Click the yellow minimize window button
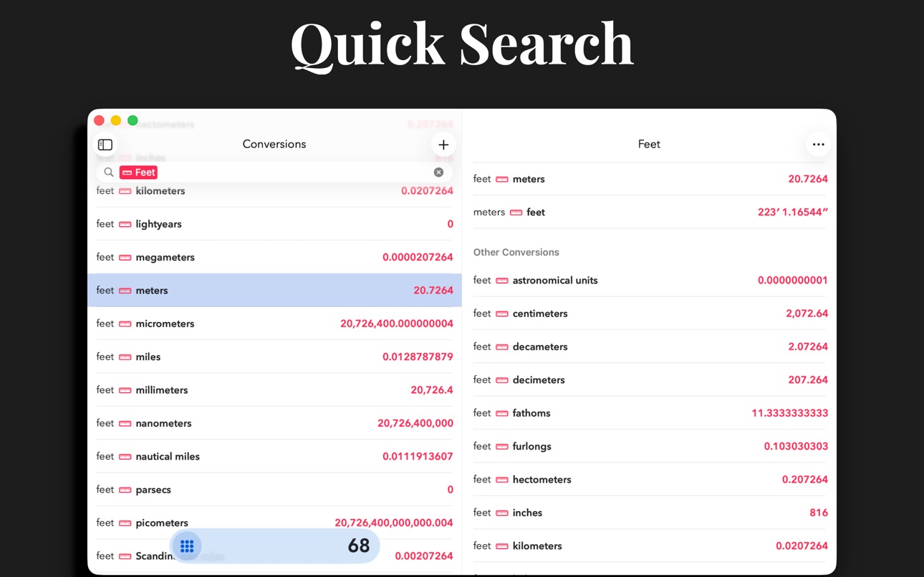The width and height of the screenshot is (924, 577). click(x=116, y=120)
